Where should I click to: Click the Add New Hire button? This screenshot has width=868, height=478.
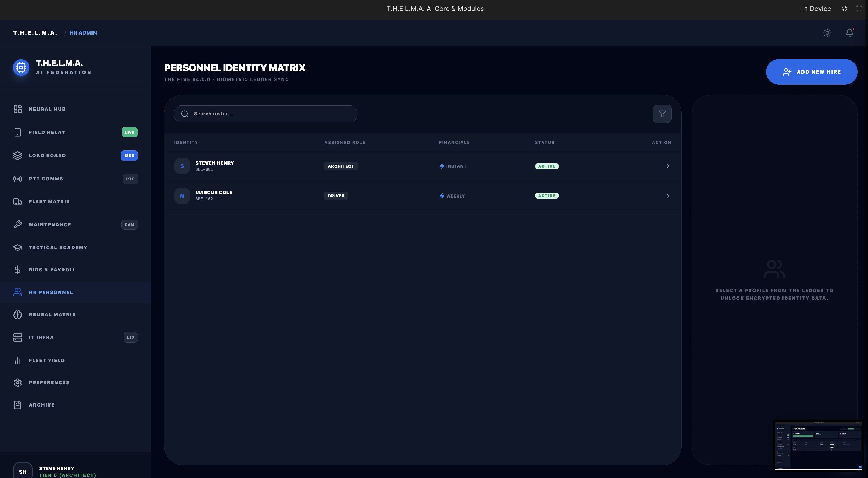(812, 72)
